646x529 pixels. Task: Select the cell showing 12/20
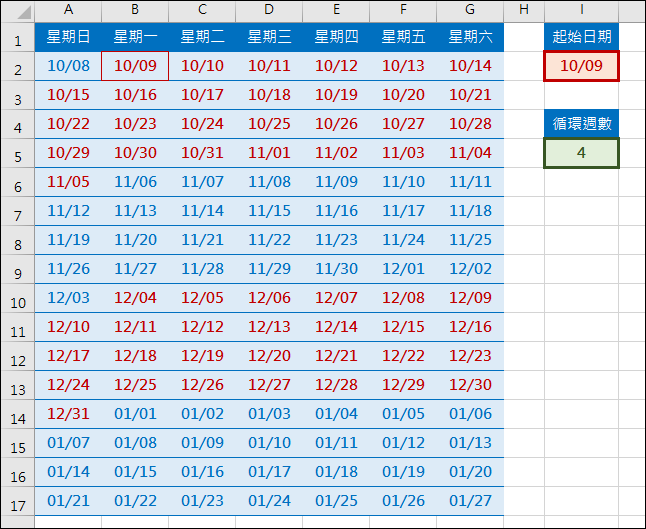point(269,356)
